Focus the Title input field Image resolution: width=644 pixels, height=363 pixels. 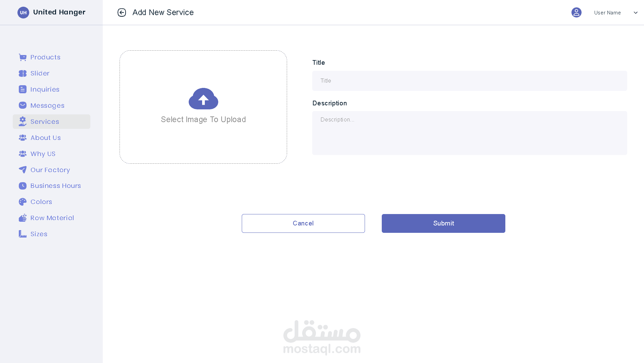(x=469, y=81)
